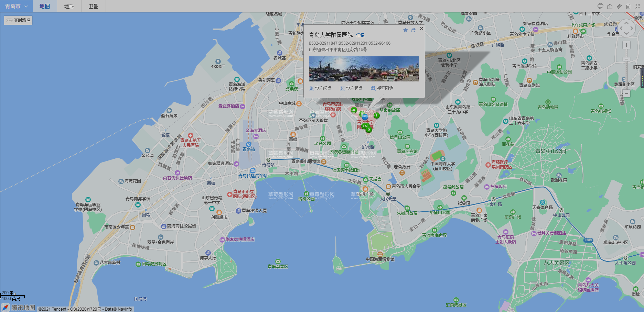This screenshot has height=312, width=644.
Task: Click the 青岛电视塔 label
Action: point(601,111)
